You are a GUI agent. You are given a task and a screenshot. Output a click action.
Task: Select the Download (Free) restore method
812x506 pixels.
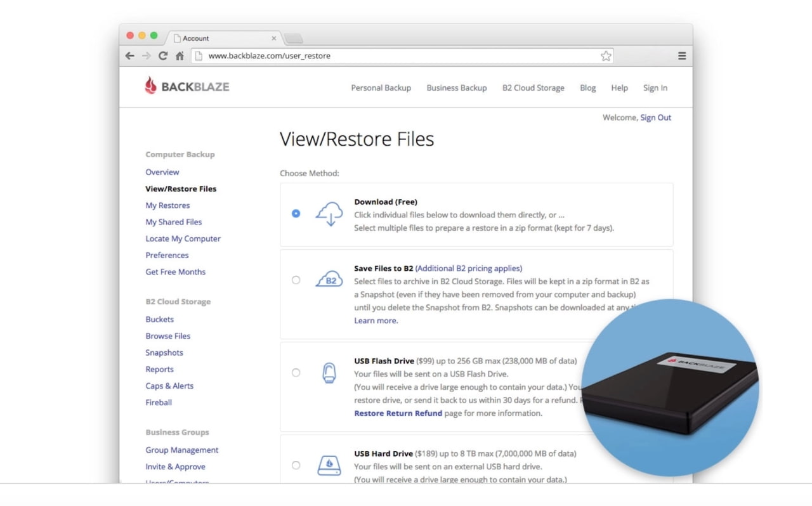pos(296,214)
